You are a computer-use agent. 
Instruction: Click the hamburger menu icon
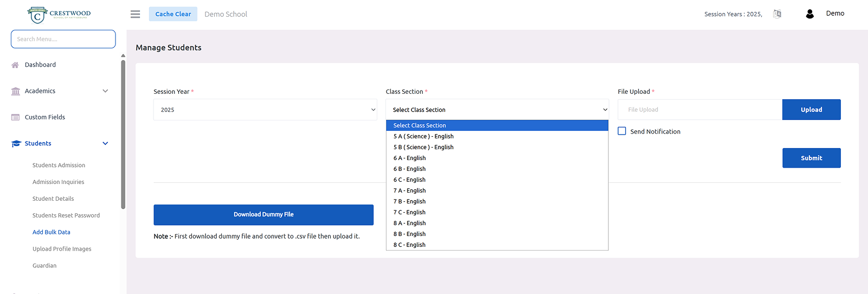pos(135,14)
